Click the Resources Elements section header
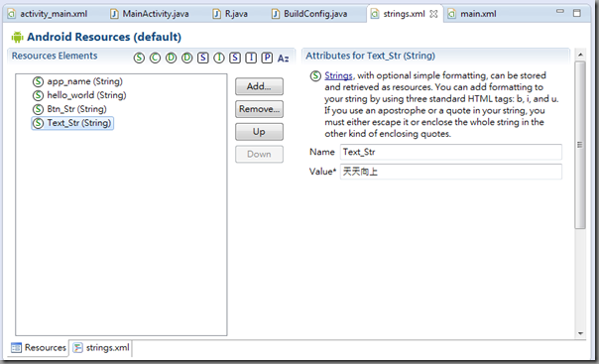Image resolution: width=599 pixels, height=364 pixels. point(55,56)
